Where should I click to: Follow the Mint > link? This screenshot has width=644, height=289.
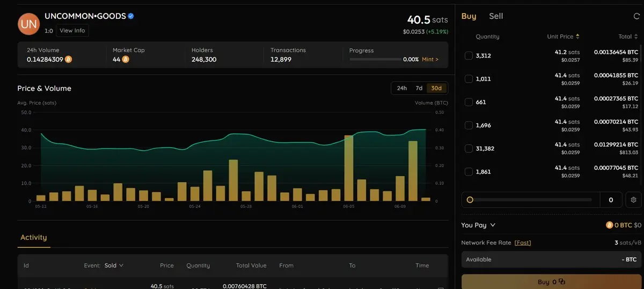(430, 59)
